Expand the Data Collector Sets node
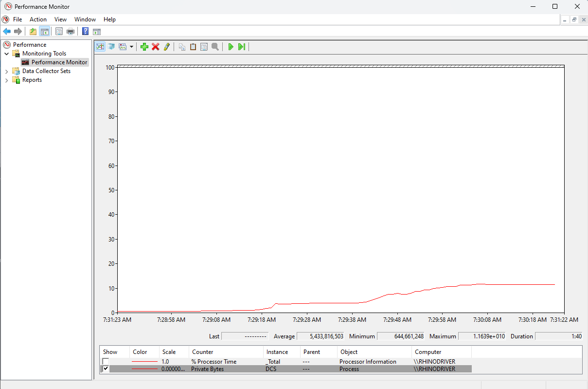This screenshot has width=588, height=389. pyautogui.click(x=6, y=71)
